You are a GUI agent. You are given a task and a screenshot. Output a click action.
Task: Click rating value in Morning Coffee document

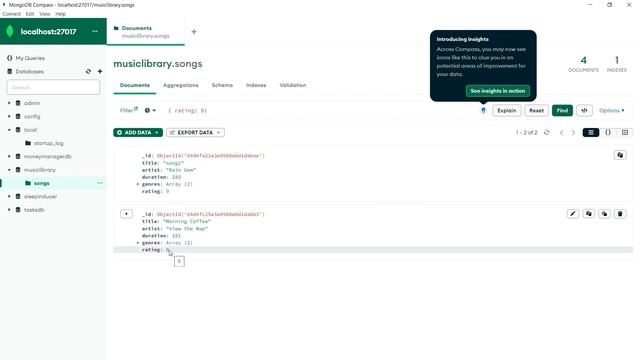(167, 250)
